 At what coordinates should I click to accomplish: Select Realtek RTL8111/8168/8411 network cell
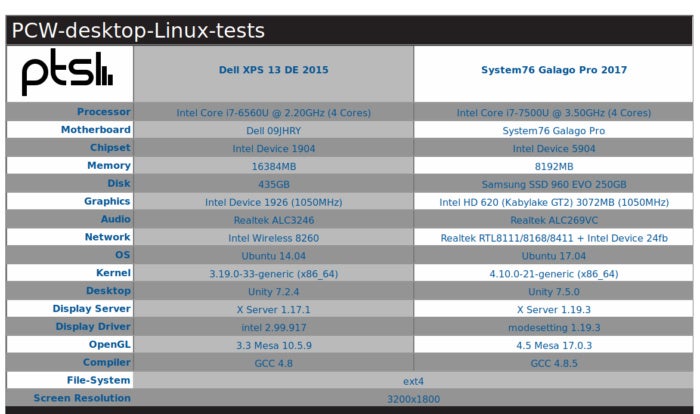coord(554,238)
